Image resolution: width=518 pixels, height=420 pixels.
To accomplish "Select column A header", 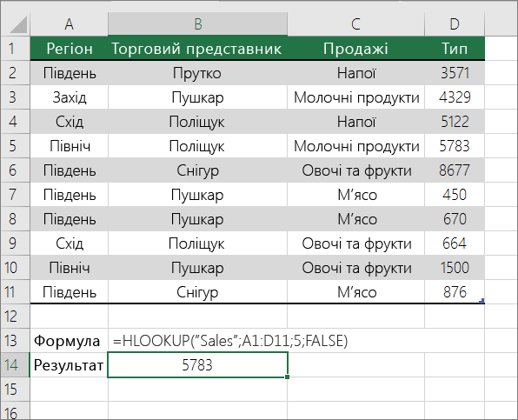I will click(69, 24).
